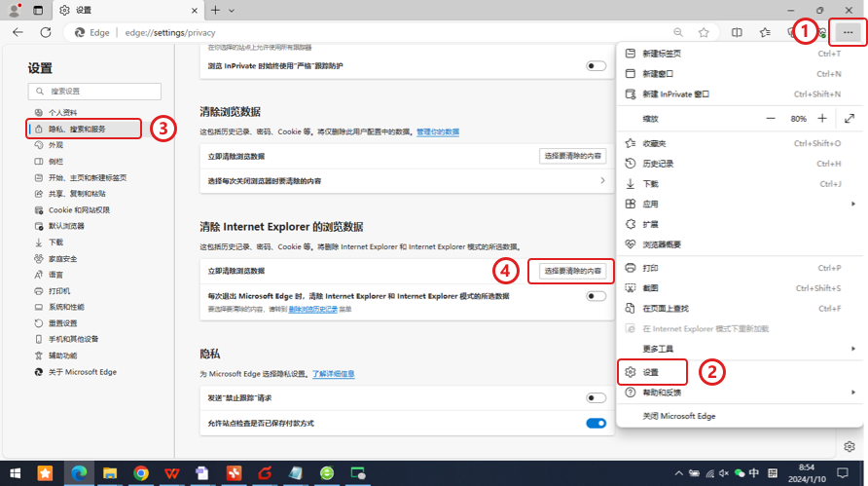Image resolution: width=868 pixels, height=486 pixels.
Task: Open the split screen toolbar icon
Action: [x=737, y=33]
